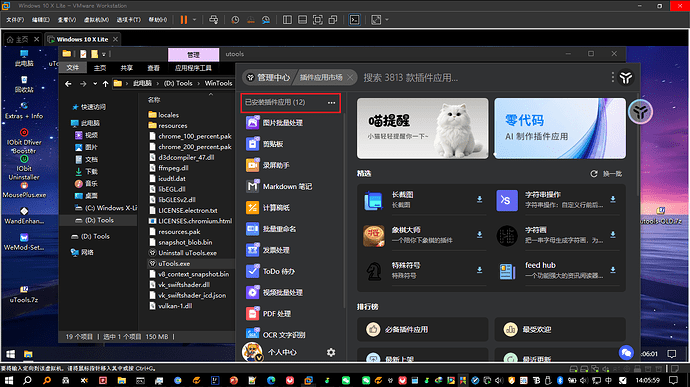Open the 零代码 AI banner
690x387 pixels.
560,128
